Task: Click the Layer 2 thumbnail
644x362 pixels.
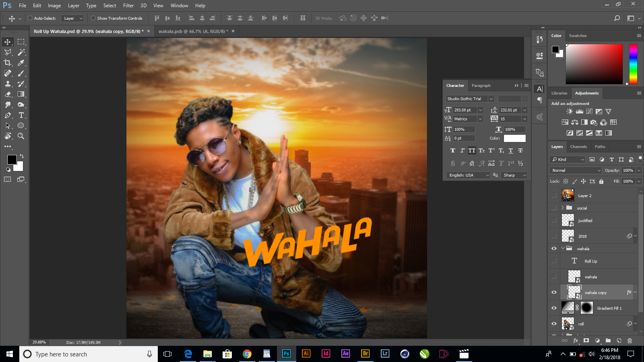Action: [568, 195]
